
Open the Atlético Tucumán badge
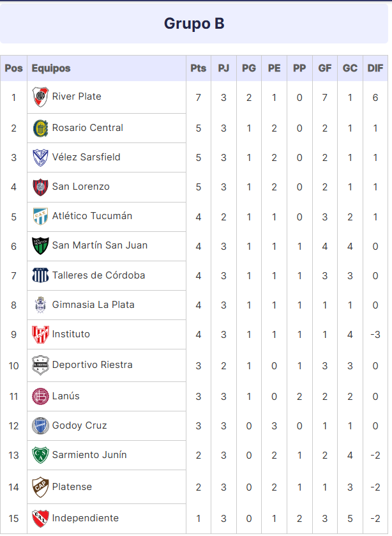pyautogui.click(x=40, y=217)
